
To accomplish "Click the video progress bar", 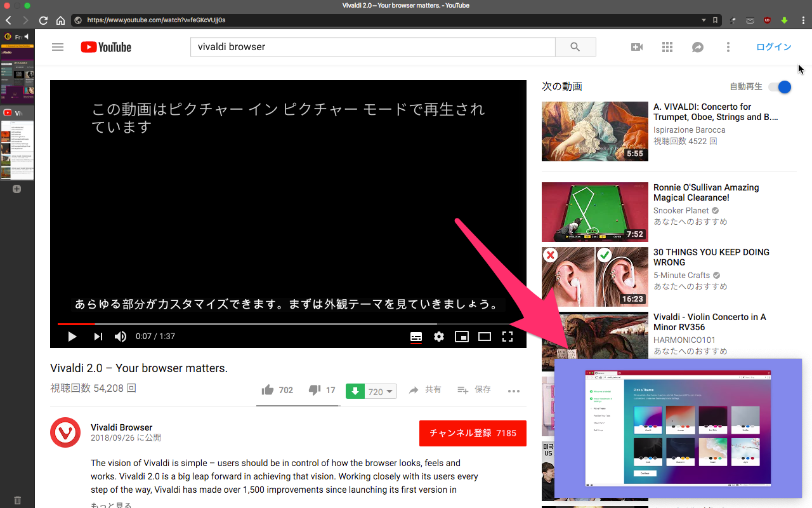I will [288, 324].
